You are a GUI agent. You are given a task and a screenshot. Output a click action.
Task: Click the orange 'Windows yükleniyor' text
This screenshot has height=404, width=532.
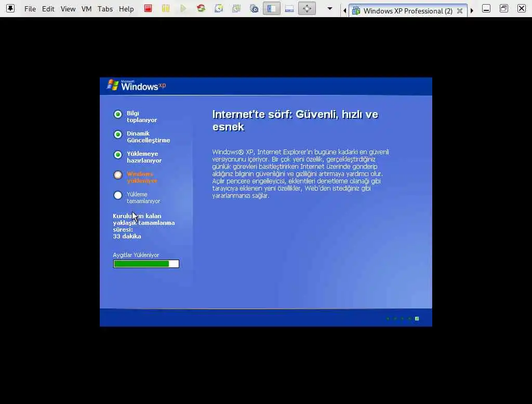pos(142,178)
